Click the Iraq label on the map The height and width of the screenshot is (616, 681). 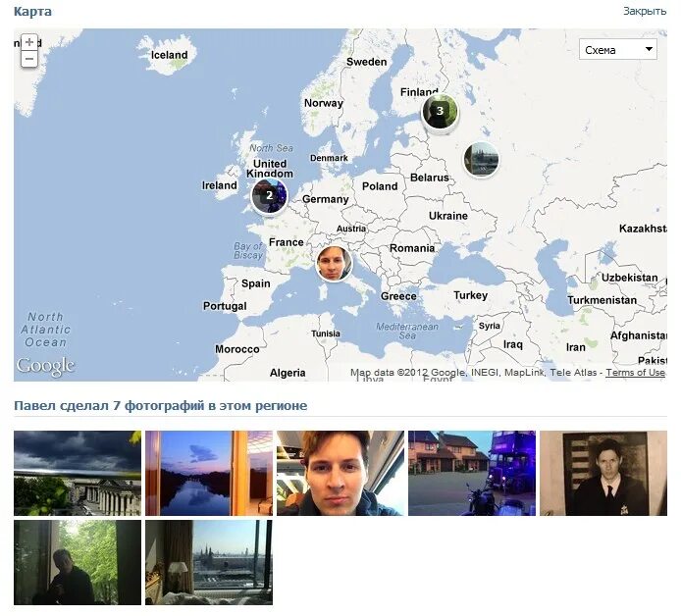click(513, 344)
